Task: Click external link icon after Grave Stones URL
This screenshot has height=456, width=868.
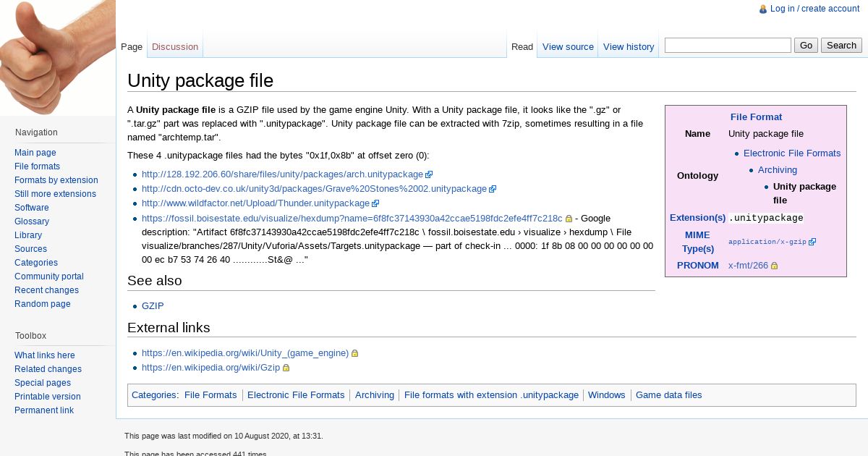Action: pyautogui.click(x=493, y=189)
